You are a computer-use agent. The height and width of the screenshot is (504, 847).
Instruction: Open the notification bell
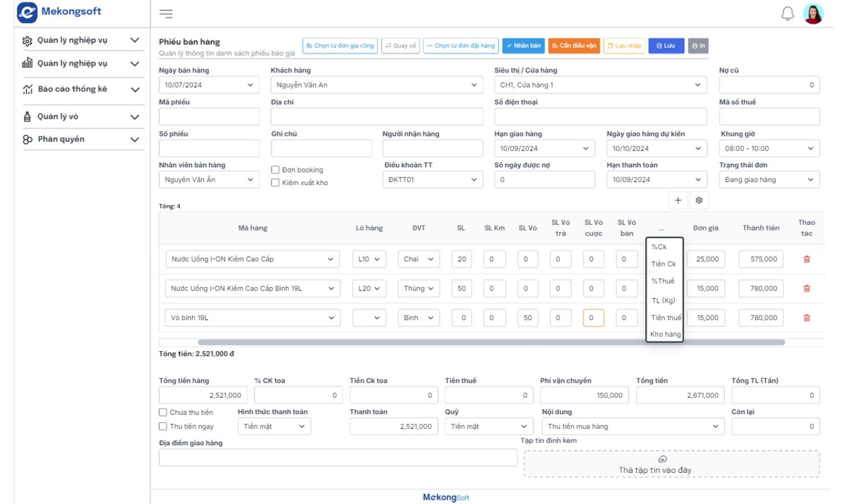point(787,14)
